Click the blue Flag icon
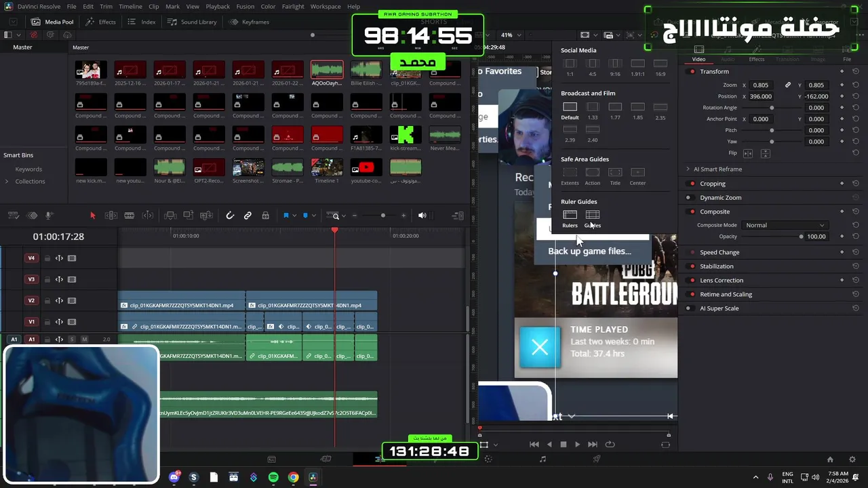Viewport: 868px width, 488px height. [x=285, y=216]
